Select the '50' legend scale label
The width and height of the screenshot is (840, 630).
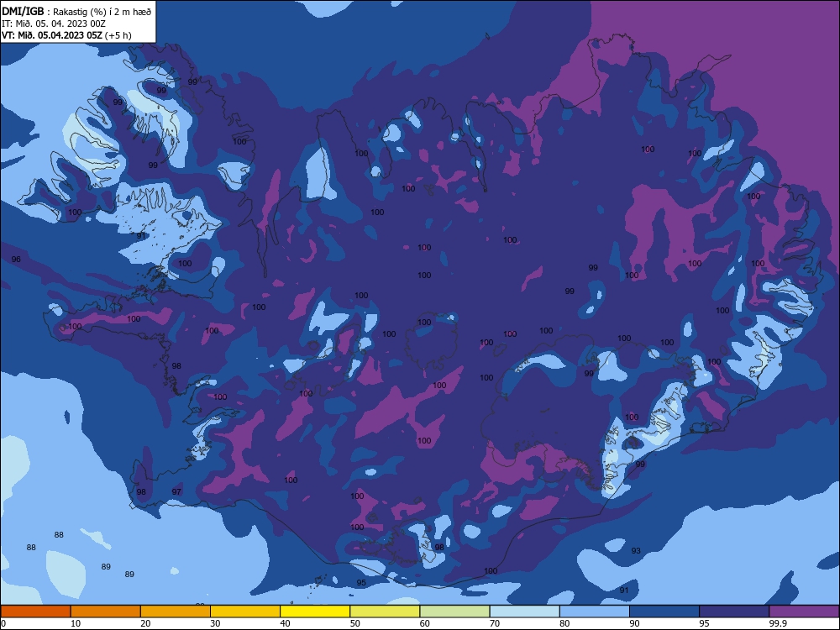coord(354,623)
